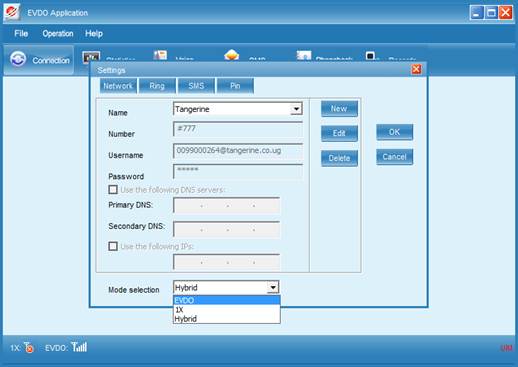This screenshot has height=367, width=518.
Task: Click the Voice toolbar icon
Action: tap(160, 55)
